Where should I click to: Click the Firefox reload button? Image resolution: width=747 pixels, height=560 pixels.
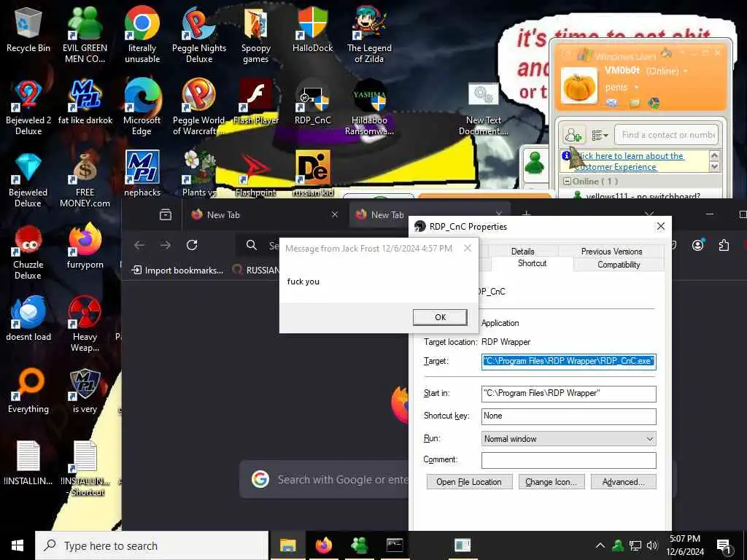[192, 245]
